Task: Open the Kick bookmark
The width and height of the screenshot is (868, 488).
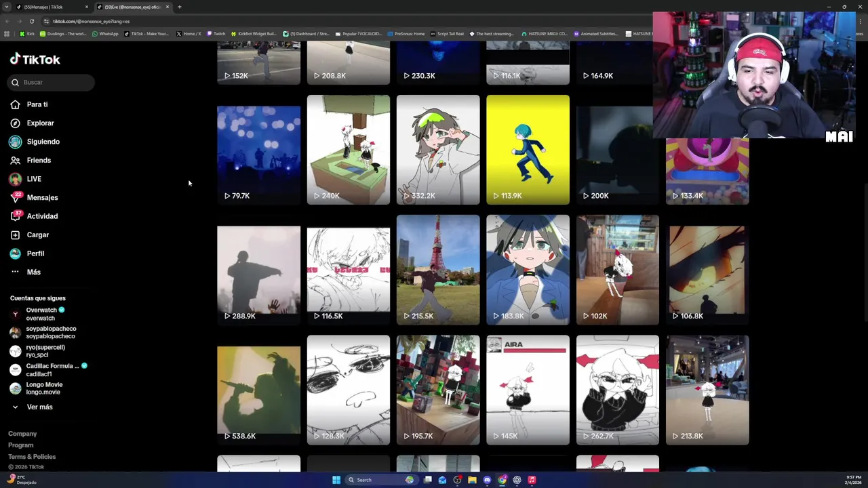Action: pyautogui.click(x=27, y=33)
